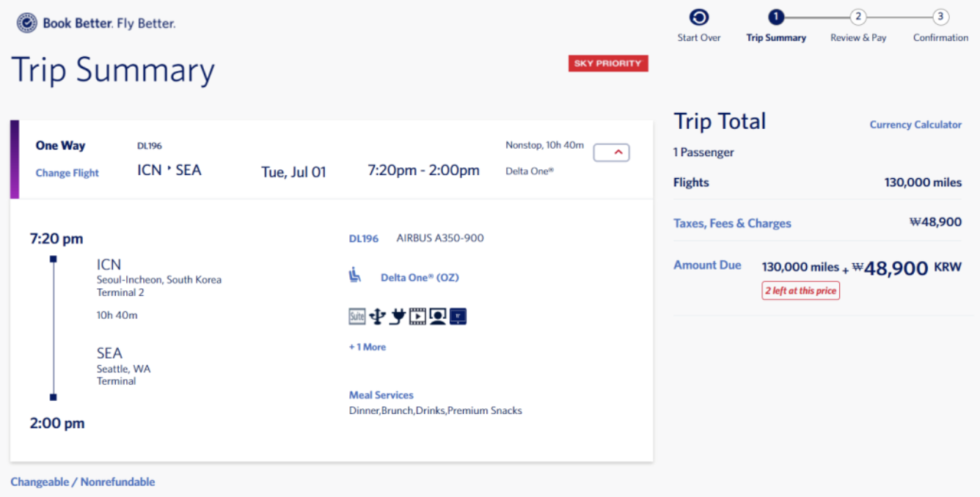Click the Suite amenity icon
Image resolution: width=980 pixels, height=497 pixels.
click(x=357, y=317)
